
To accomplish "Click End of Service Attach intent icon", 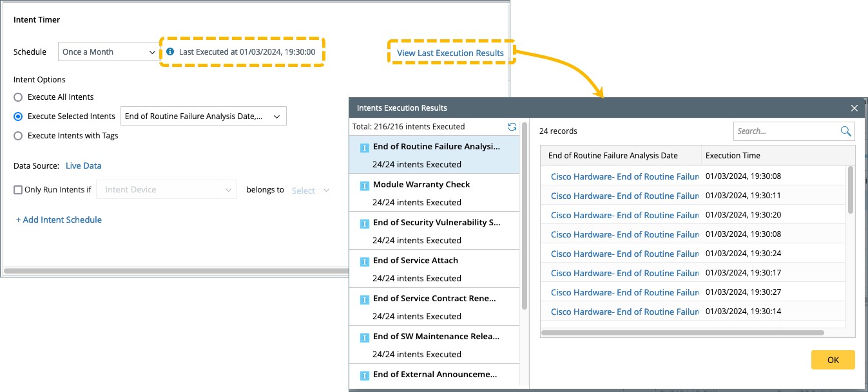I will [364, 262].
